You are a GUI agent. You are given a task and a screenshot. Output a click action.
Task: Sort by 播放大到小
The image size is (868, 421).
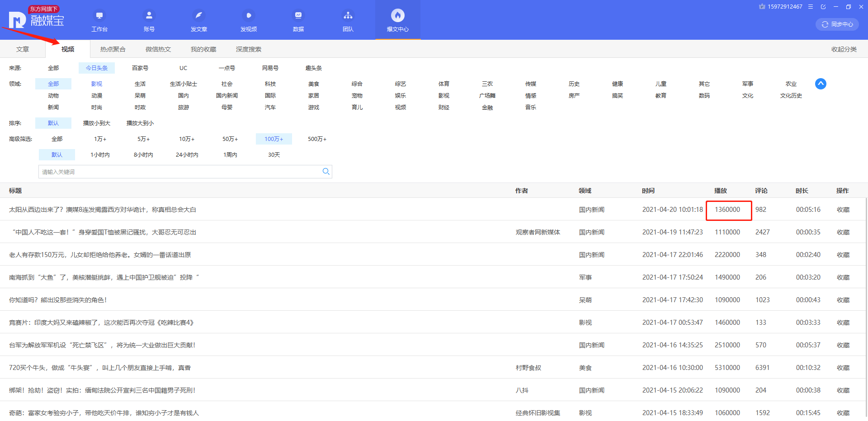tap(140, 123)
